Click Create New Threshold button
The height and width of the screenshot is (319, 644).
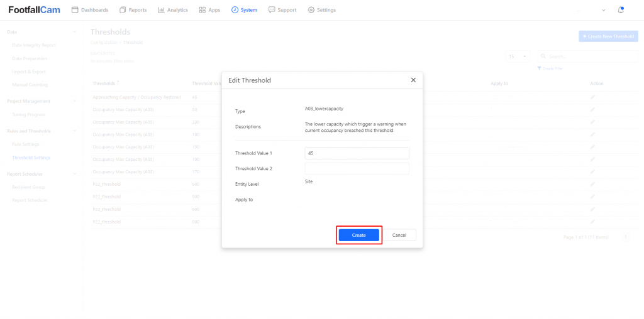click(608, 36)
